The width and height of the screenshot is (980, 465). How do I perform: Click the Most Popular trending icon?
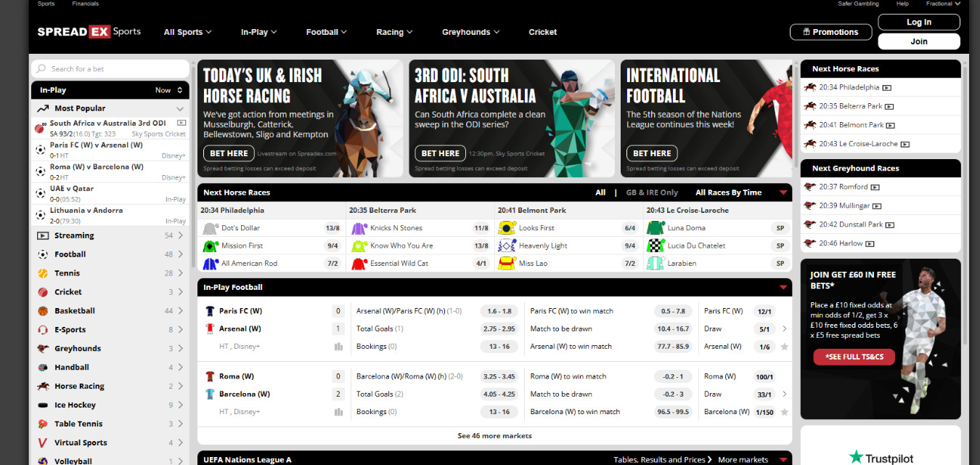coord(43,108)
